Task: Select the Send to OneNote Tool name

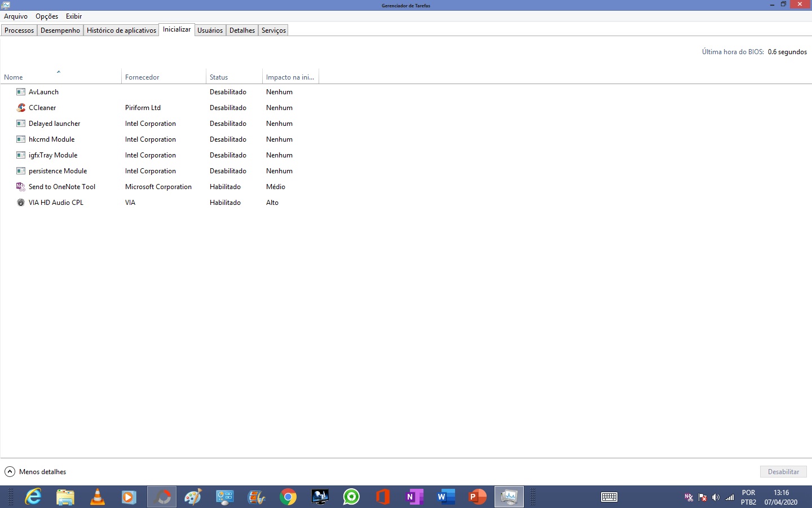Action: point(62,187)
